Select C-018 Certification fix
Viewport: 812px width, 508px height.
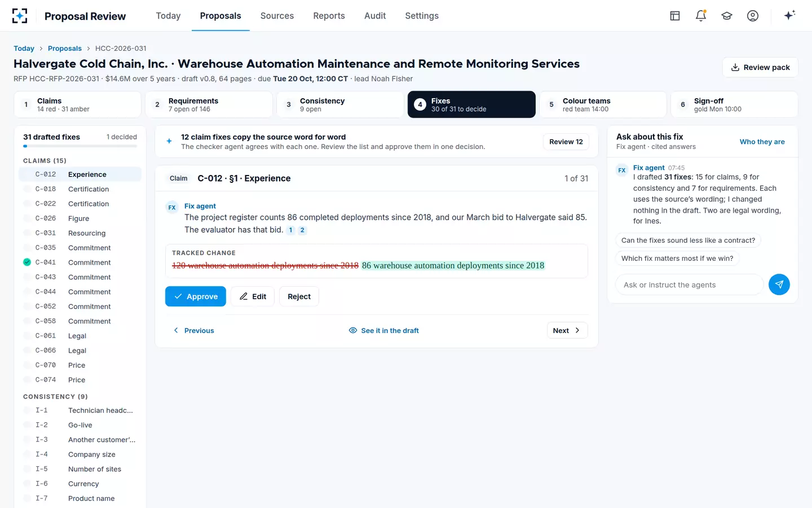tap(80, 189)
